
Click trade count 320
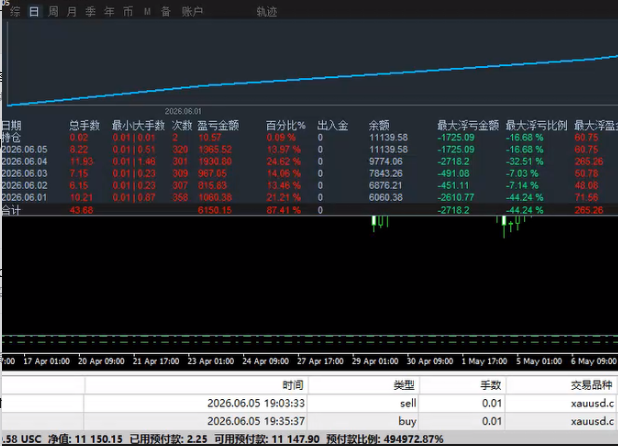tap(180, 150)
